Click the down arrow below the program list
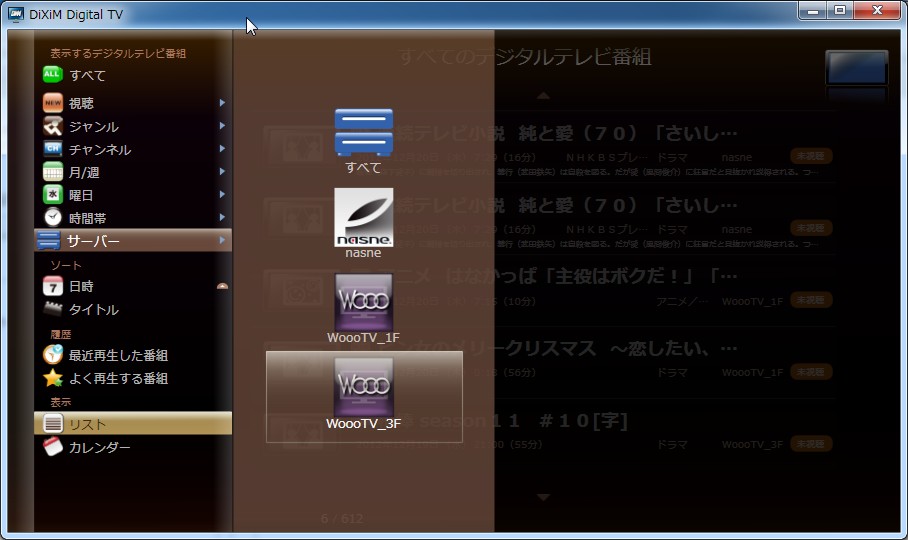 pos(543,497)
